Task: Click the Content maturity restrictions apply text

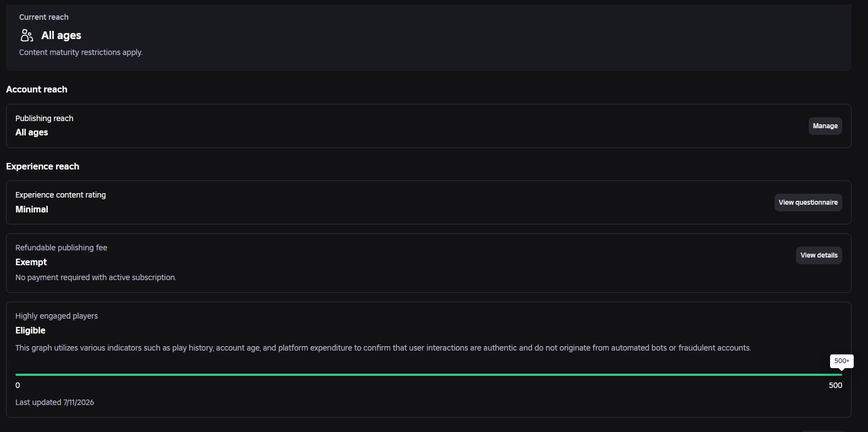Action: [x=81, y=52]
